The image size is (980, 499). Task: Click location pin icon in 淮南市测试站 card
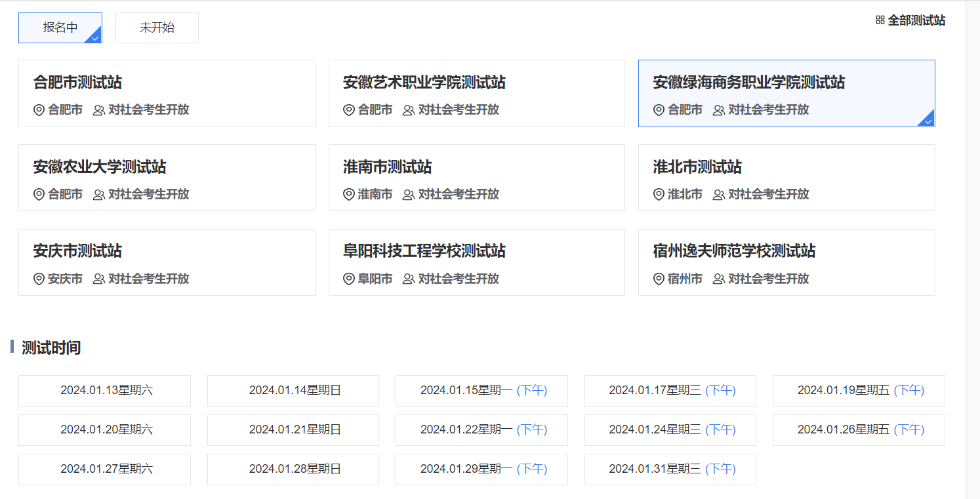click(348, 195)
